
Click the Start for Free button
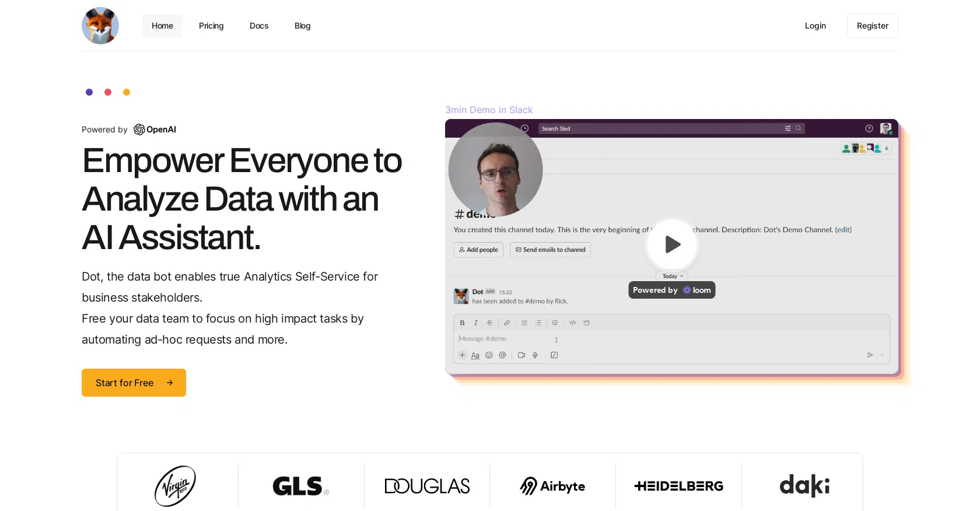tap(134, 383)
